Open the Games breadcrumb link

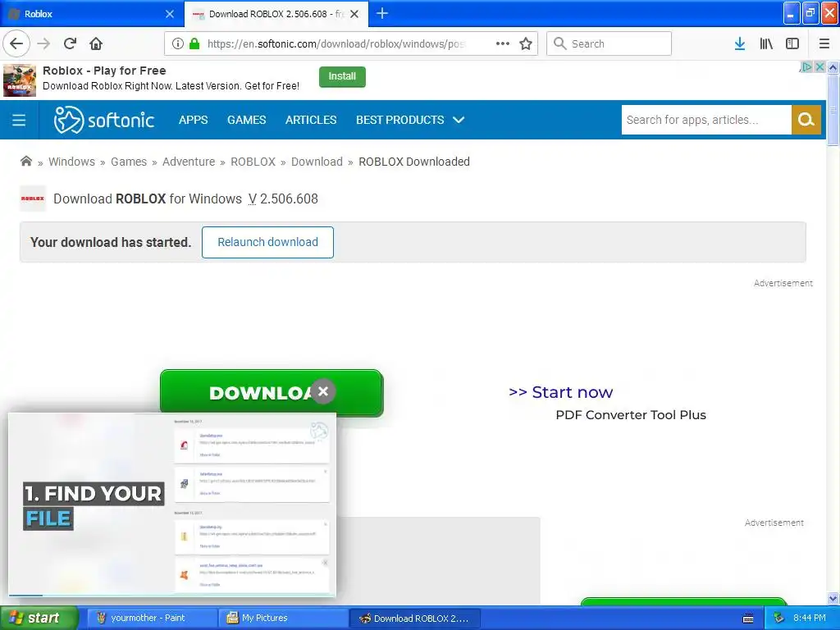(129, 162)
